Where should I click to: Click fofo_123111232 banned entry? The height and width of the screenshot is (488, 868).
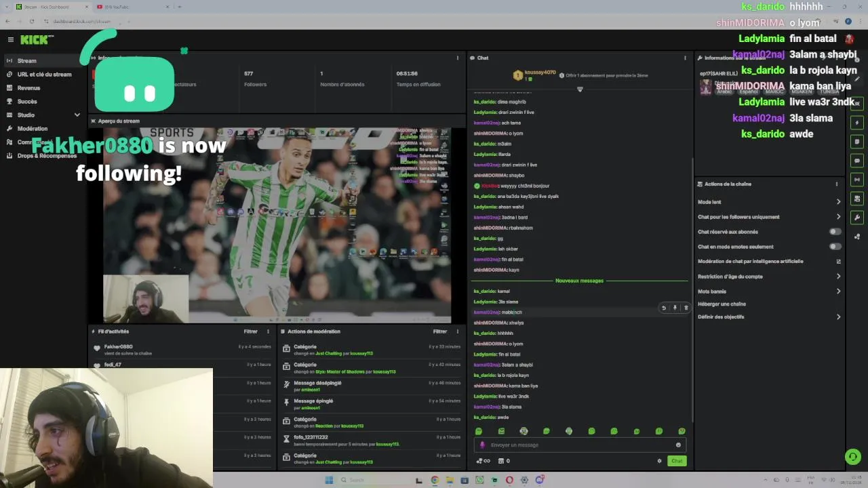click(311, 437)
